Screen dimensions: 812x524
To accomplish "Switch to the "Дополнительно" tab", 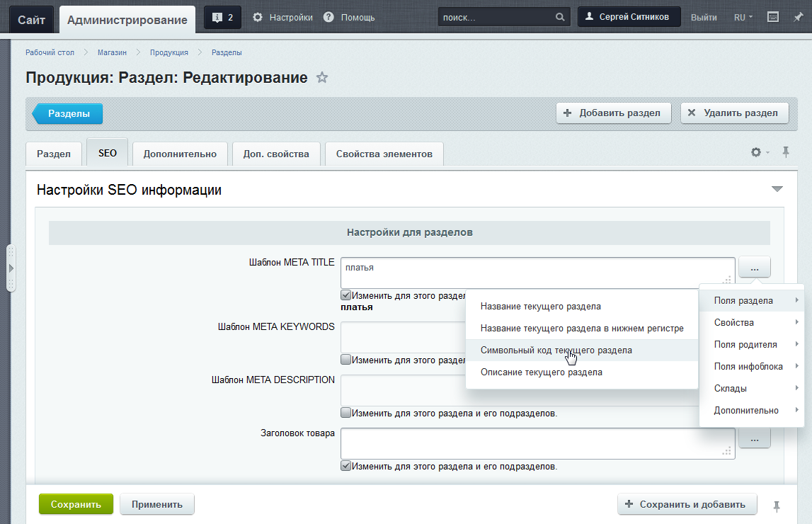I will pos(180,154).
